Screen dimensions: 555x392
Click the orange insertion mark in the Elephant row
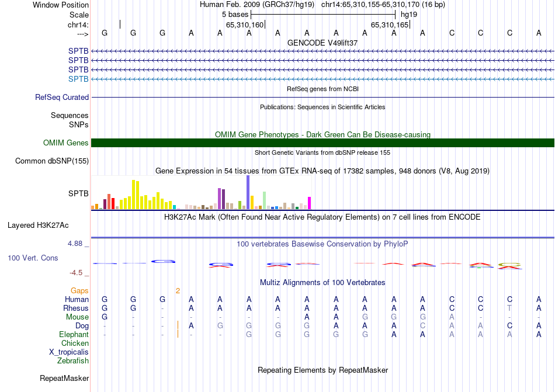[178, 334]
